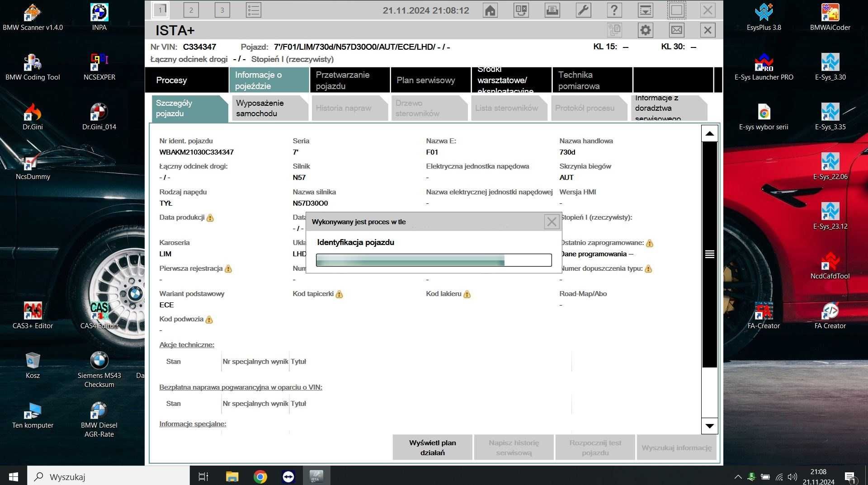868x485 pixels.
Task: Open NcsDummy desktop icon
Action: pos(33,166)
